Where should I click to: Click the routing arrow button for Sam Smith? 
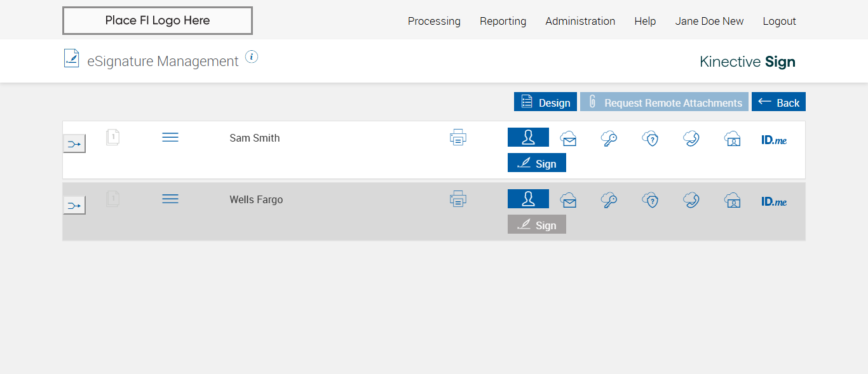(x=74, y=144)
